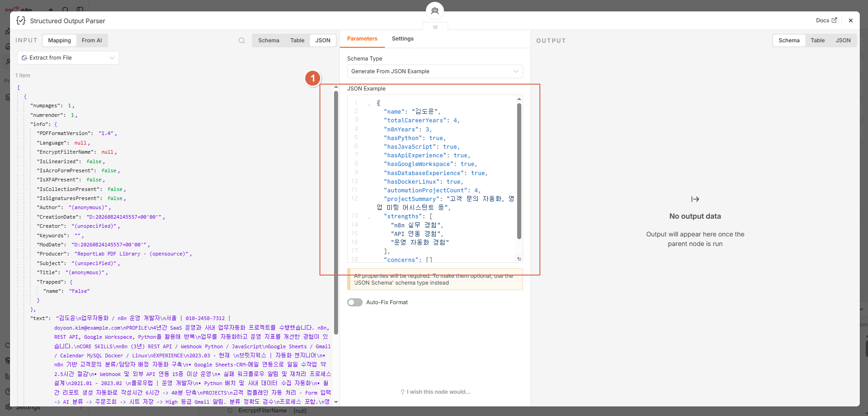The width and height of the screenshot is (868, 416).
Task: Click the robot sub-node connector icon
Action: (435, 11)
